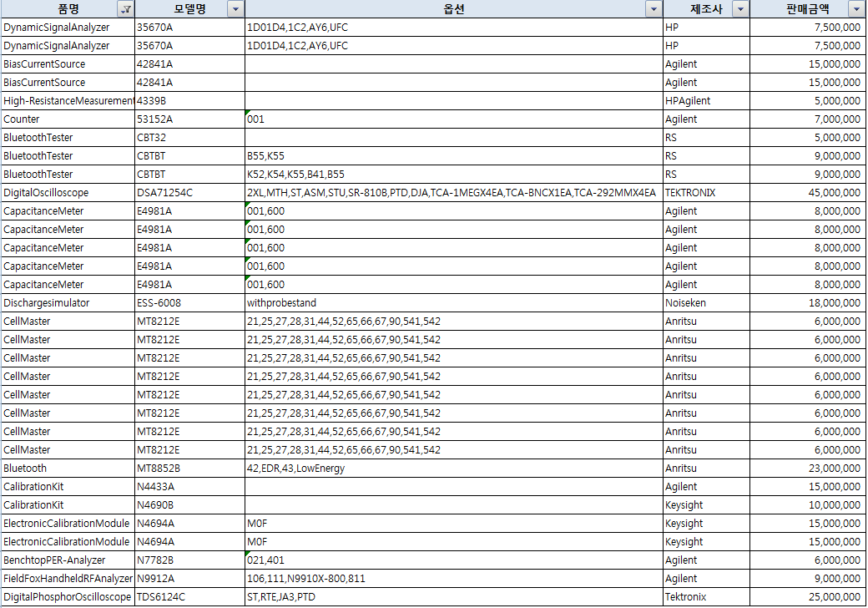
Task: Select the TEKTRONIX manufacturer cell
Action: 705,193
